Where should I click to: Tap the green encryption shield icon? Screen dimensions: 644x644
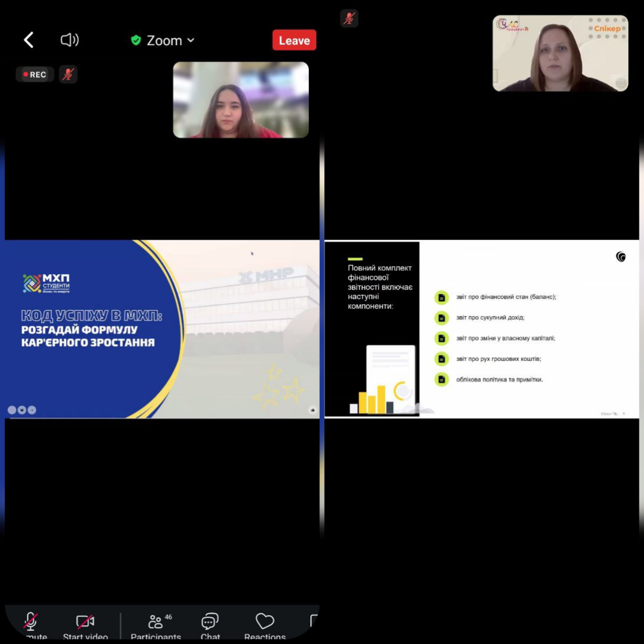[x=136, y=40]
